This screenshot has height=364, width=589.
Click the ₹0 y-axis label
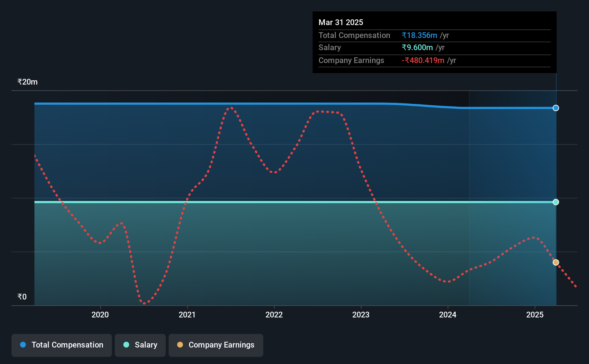point(22,297)
